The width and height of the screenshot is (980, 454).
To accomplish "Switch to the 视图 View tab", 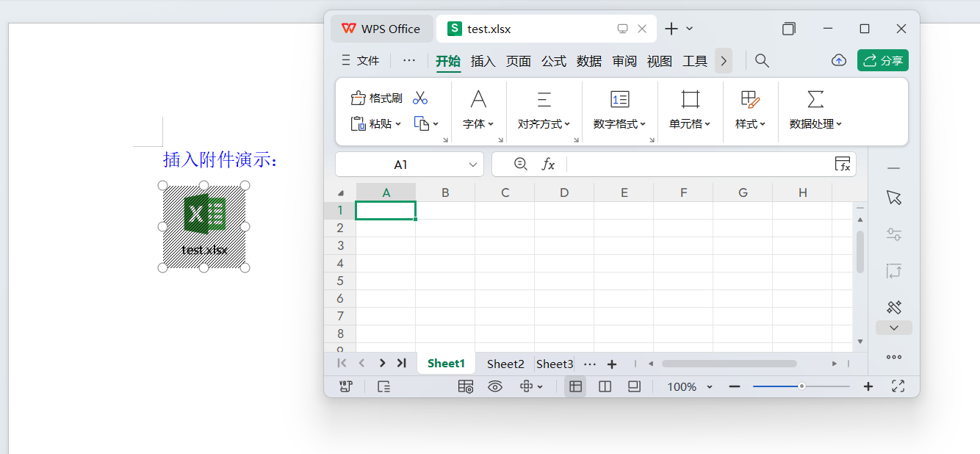I will pos(660,61).
